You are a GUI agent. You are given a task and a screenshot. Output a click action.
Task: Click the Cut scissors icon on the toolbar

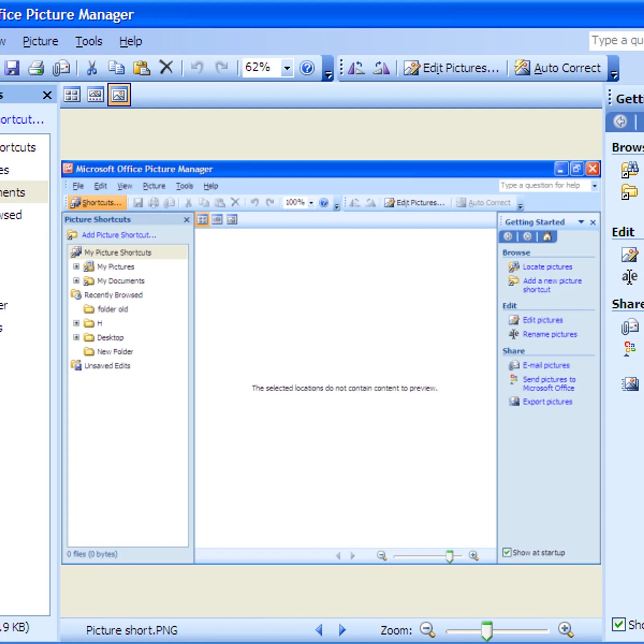click(x=91, y=67)
